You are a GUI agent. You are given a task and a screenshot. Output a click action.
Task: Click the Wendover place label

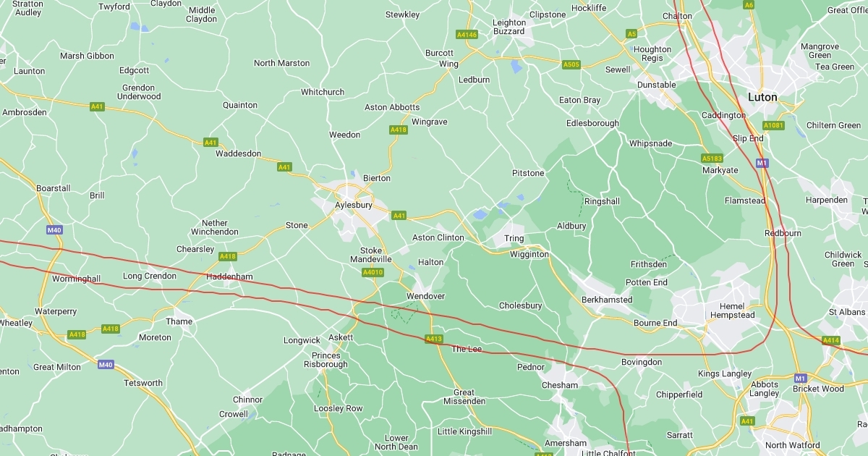coord(425,297)
